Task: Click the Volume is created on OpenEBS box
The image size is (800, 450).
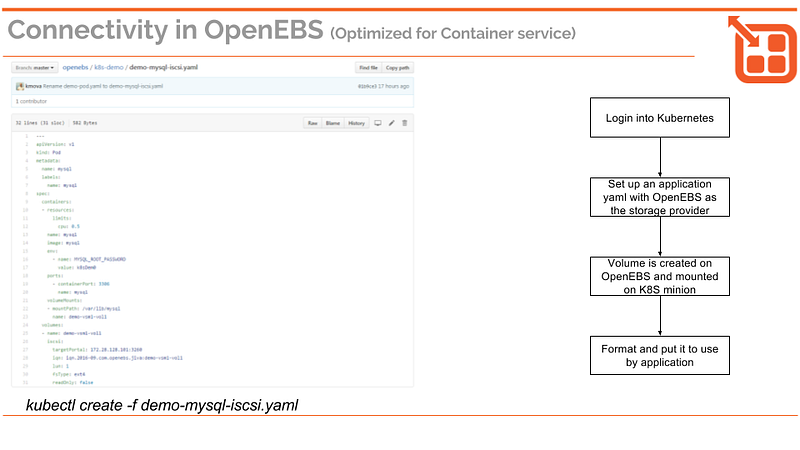Action: pos(660,276)
